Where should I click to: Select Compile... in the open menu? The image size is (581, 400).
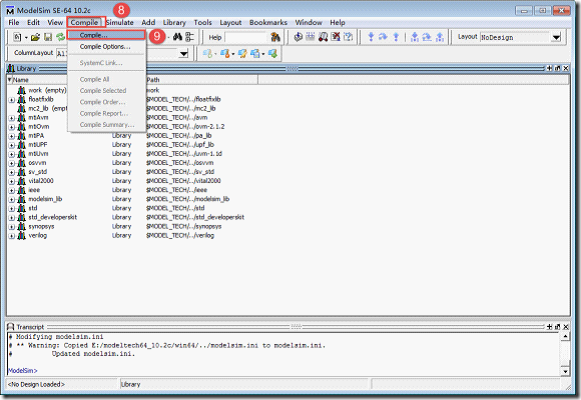click(106, 35)
